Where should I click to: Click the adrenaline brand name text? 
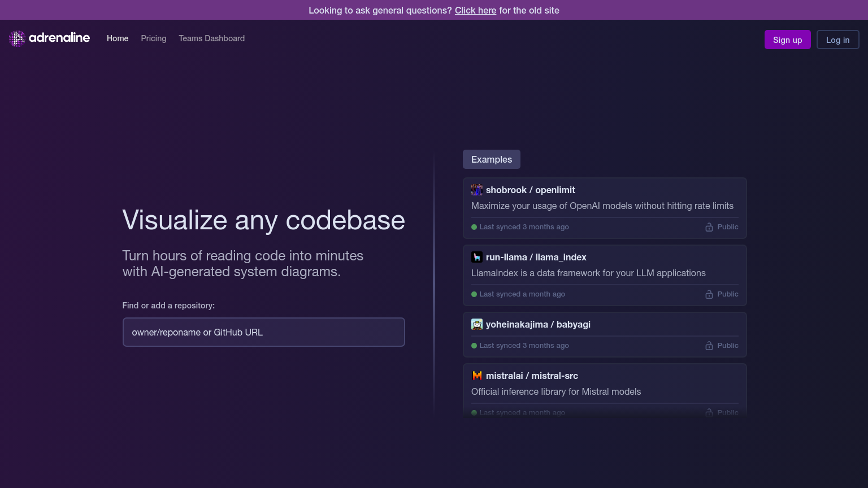coord(59,38)
